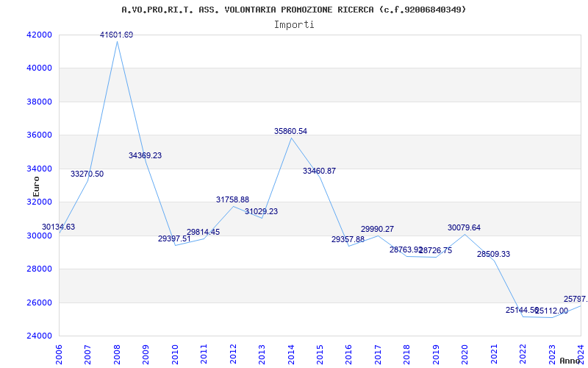The height and width of the screenshot is (368, 588).
Task: Click the data label 29397.51
Action: click(x=174, y=238)
